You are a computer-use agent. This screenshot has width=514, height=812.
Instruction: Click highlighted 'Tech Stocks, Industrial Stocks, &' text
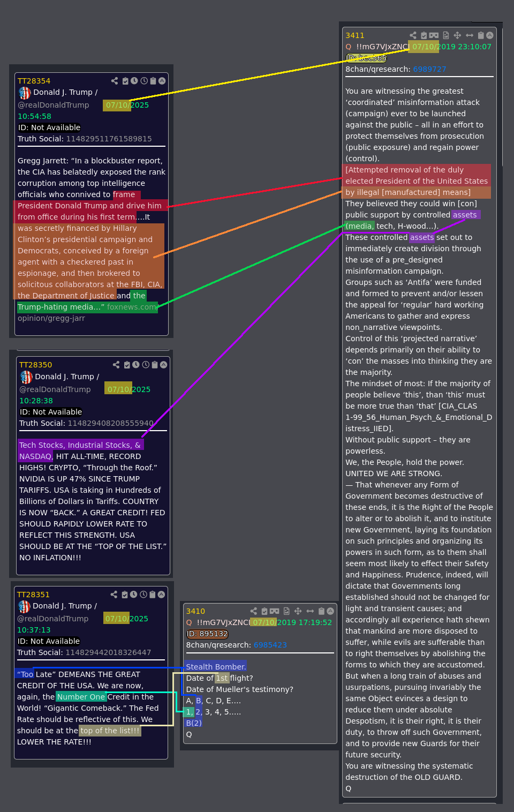pyautogui.click(x=80, y=445)
